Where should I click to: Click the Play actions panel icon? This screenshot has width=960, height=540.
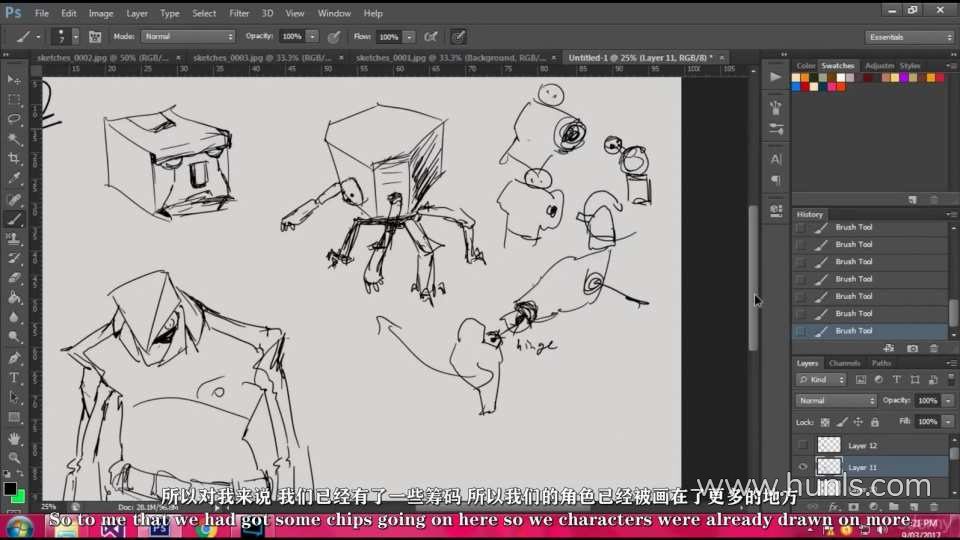pos(776,77)
